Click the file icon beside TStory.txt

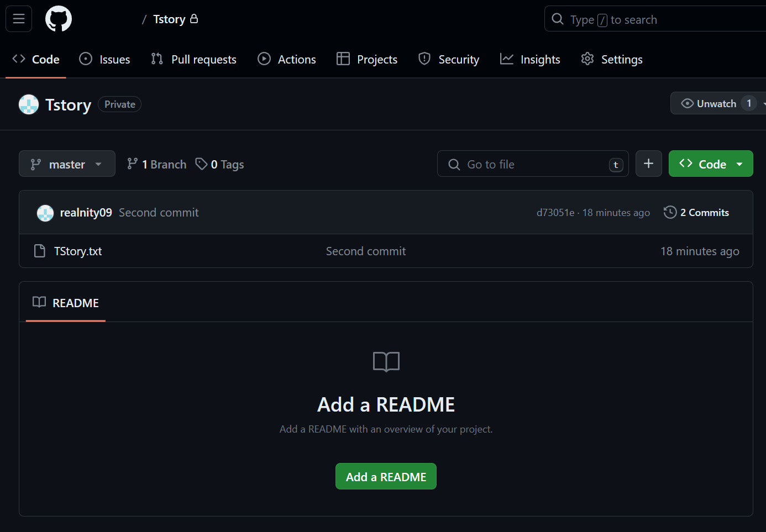[40, 251]
